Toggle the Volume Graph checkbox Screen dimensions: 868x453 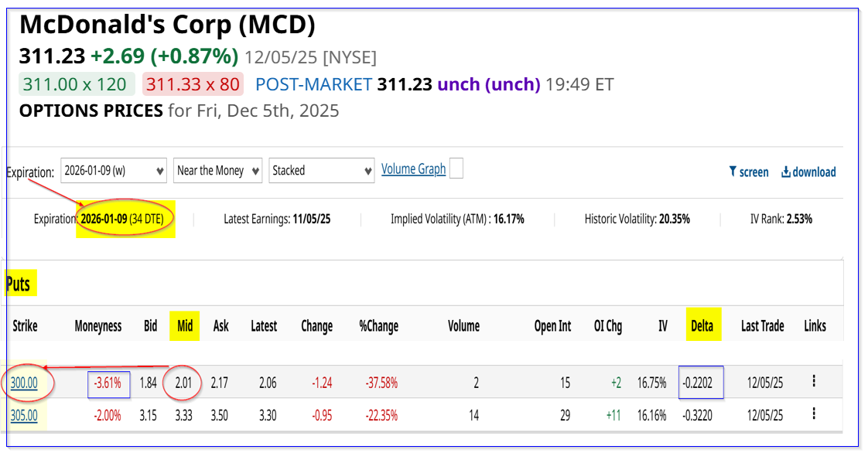click(456, 169)
